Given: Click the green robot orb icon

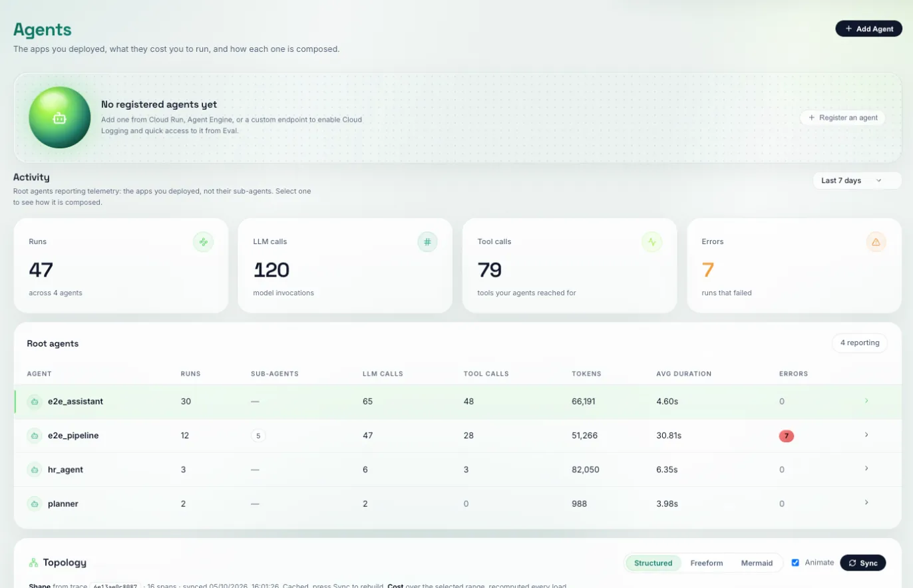Looking at the screenshot, I should click(60, 118).
